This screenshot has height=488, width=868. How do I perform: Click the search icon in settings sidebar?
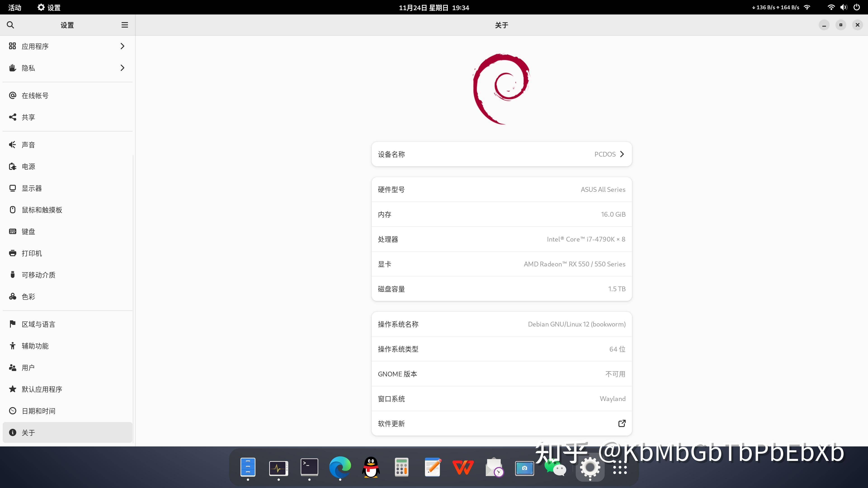[10, 25]
